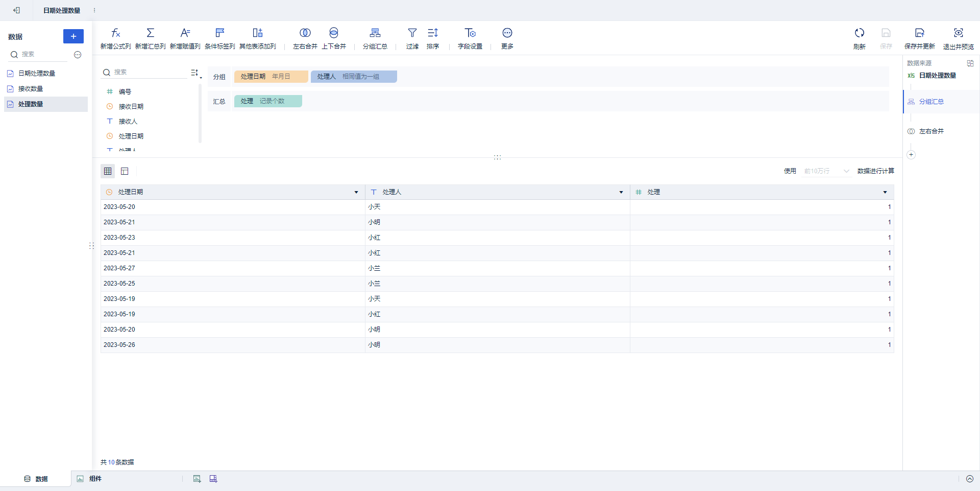Click the 刷新 refresh icon
This screenshot has width=980, height=491.
[x=860, y=33]
